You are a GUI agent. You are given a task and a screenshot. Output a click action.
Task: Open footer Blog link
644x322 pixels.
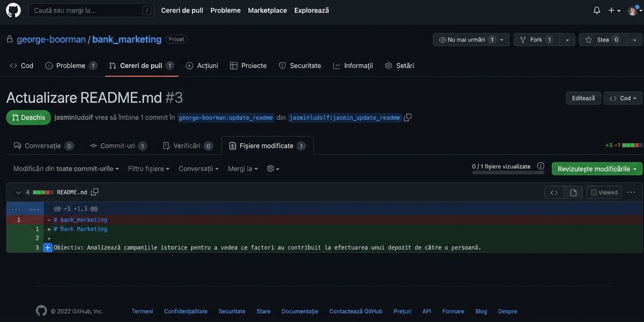(481, 311)
